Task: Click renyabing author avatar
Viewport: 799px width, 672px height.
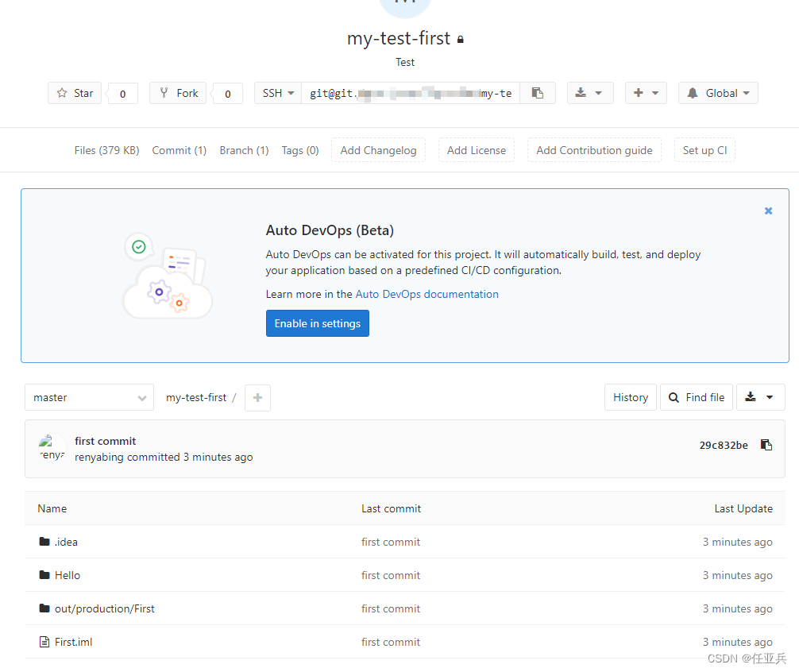Action: coord(52,448)
